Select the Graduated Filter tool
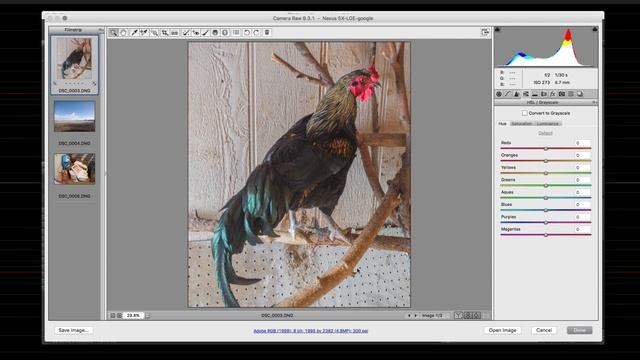The image size is (640, 360). [216, 33]
